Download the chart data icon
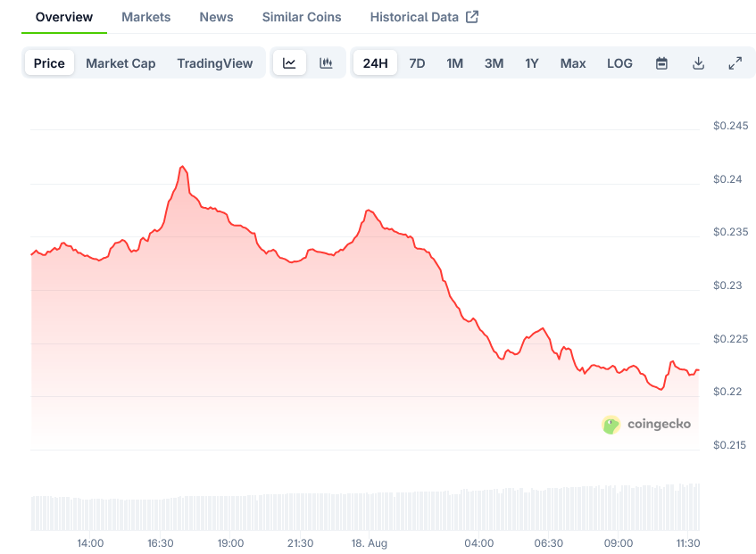The image size is (756, 554). point(698,63)
